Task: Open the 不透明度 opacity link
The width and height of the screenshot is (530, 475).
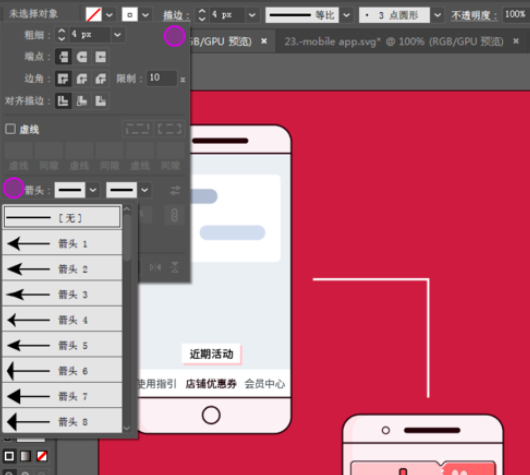Action: pos(474,15)
